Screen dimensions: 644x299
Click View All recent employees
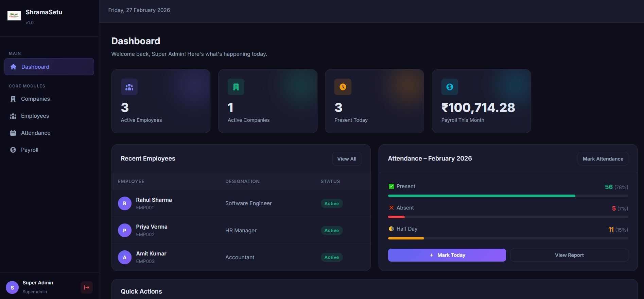[347, 159]
